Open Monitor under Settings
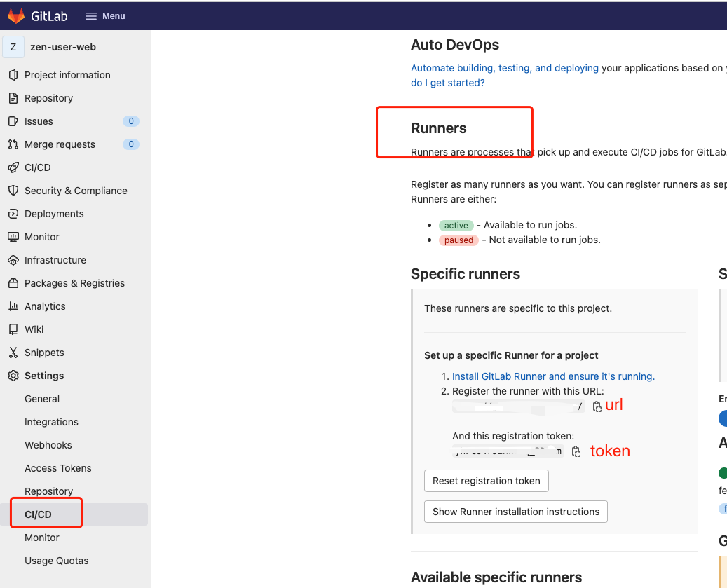Image resolution: width=727 pixels, height=588 pixels. click(x=42, y=538)
